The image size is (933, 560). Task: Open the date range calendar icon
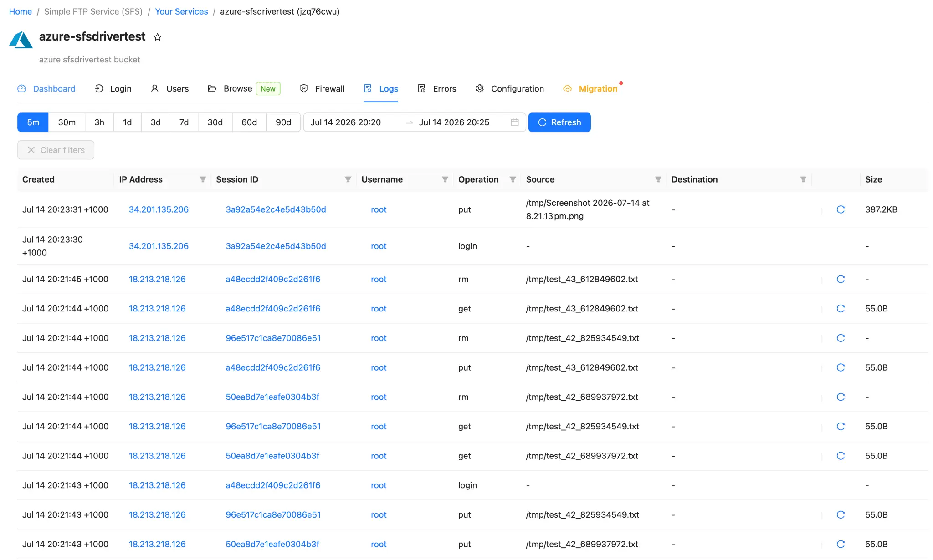click(515, 122)
